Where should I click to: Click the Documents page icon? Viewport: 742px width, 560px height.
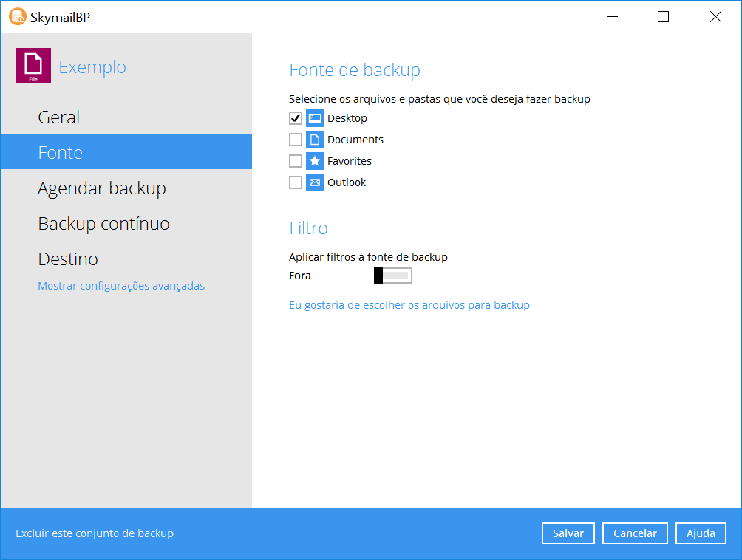315,140
